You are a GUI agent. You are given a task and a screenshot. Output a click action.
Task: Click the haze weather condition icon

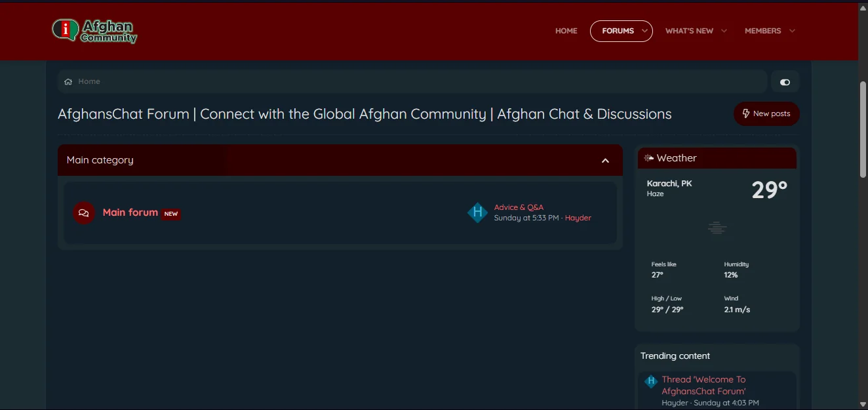coord(717,228)
